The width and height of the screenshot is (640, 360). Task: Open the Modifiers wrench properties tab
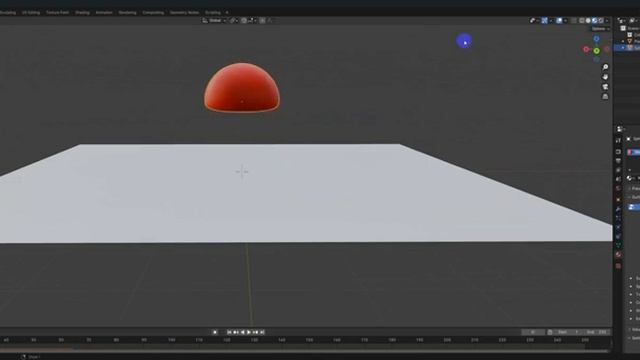(x=618, y=209)
